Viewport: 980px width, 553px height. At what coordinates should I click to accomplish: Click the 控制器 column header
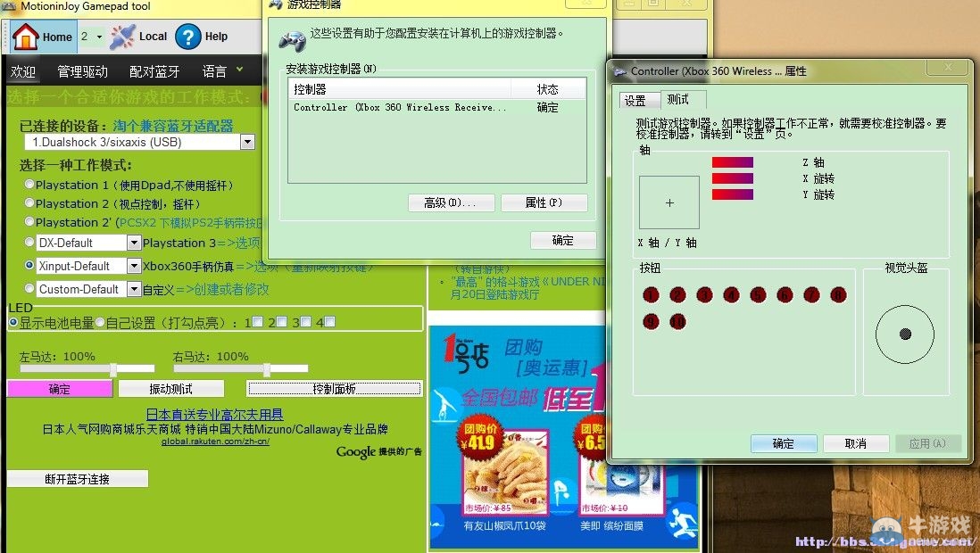pyautogui.click(x=399, y=89)
